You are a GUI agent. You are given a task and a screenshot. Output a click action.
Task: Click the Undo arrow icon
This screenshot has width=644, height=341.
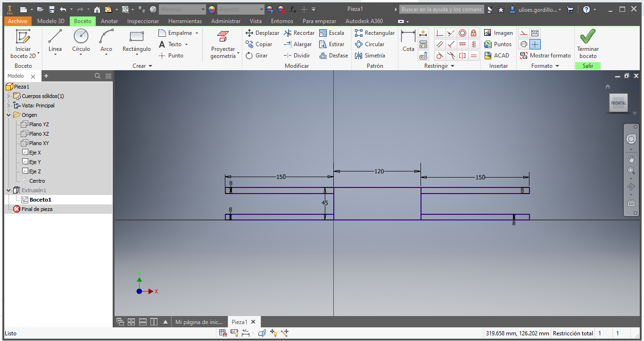(x=63, y=9)
